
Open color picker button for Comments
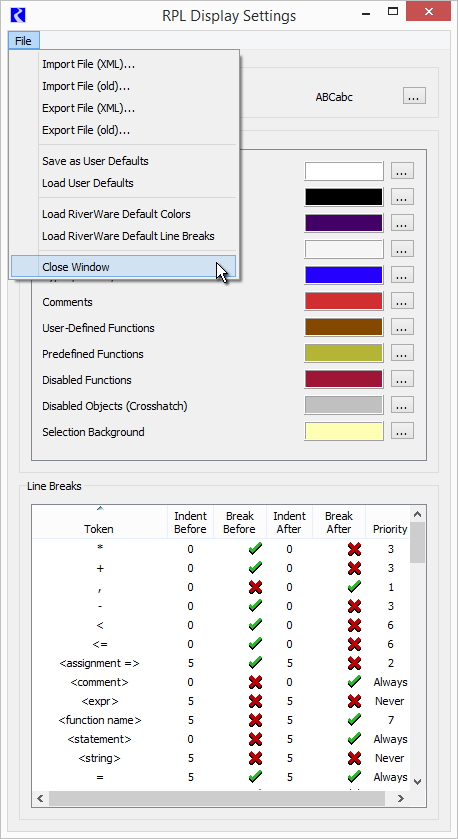[402, 301]
